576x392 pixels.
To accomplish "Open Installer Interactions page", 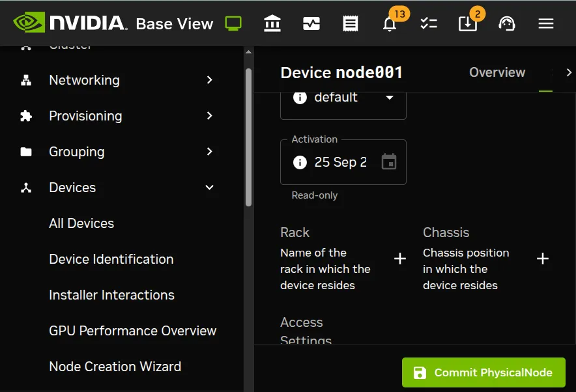I will pos(111,295).
